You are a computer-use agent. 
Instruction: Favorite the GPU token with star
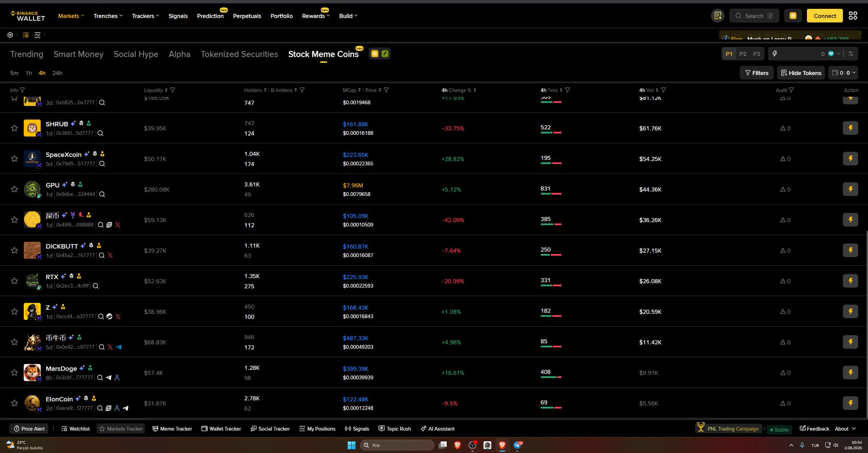[x=14, y=189]
